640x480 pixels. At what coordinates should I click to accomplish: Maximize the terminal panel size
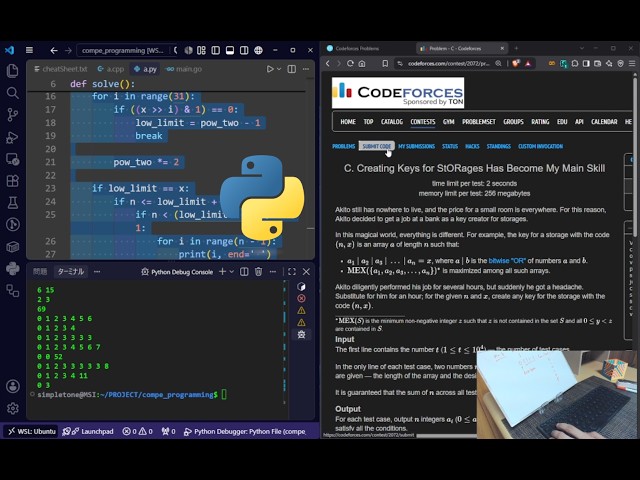click(292, 272)
